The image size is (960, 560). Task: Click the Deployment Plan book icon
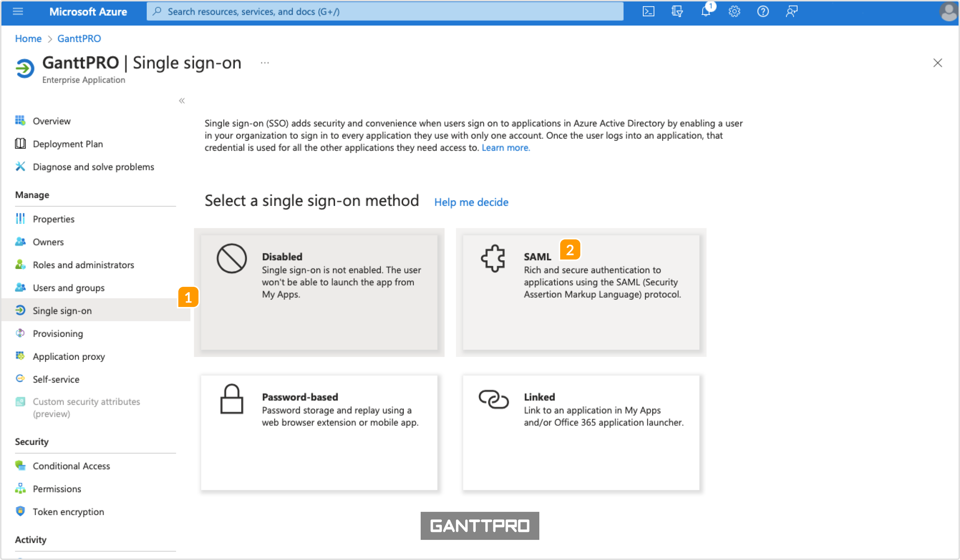pyautogui.click(x=20, y=144)
